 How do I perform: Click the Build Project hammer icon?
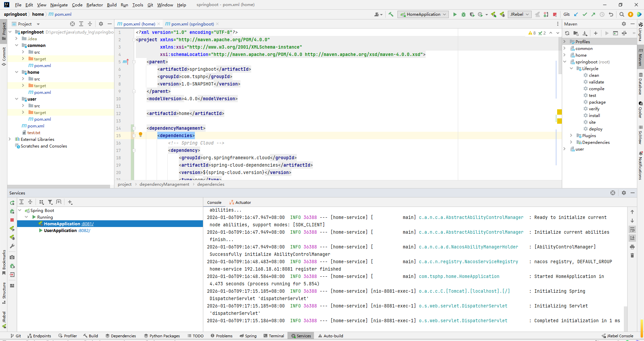coord(391,14)
